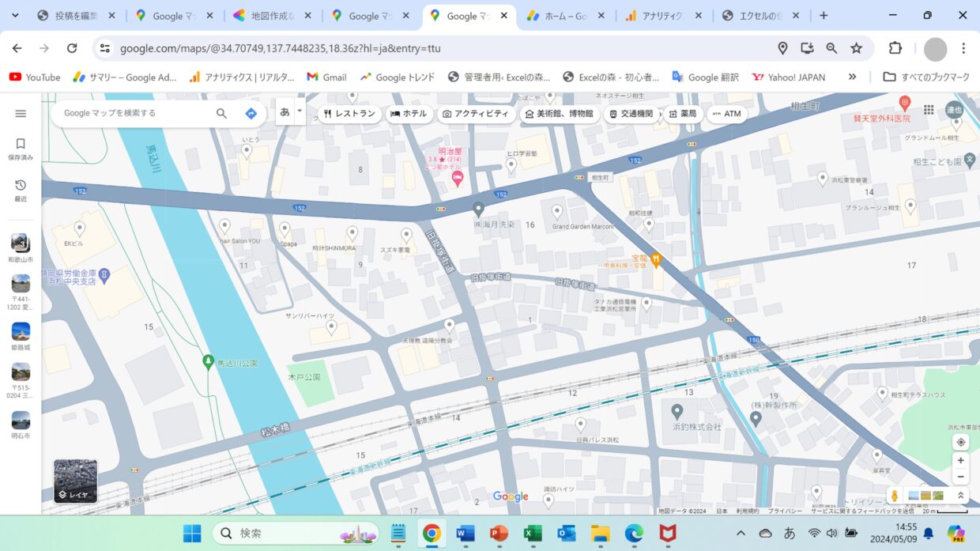Click the my-location target button
The image size is (980, 551).
[960, 442]
